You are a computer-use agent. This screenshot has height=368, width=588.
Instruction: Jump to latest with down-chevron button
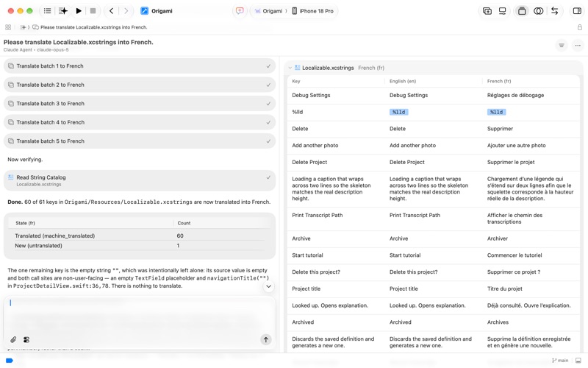[268, 286]
